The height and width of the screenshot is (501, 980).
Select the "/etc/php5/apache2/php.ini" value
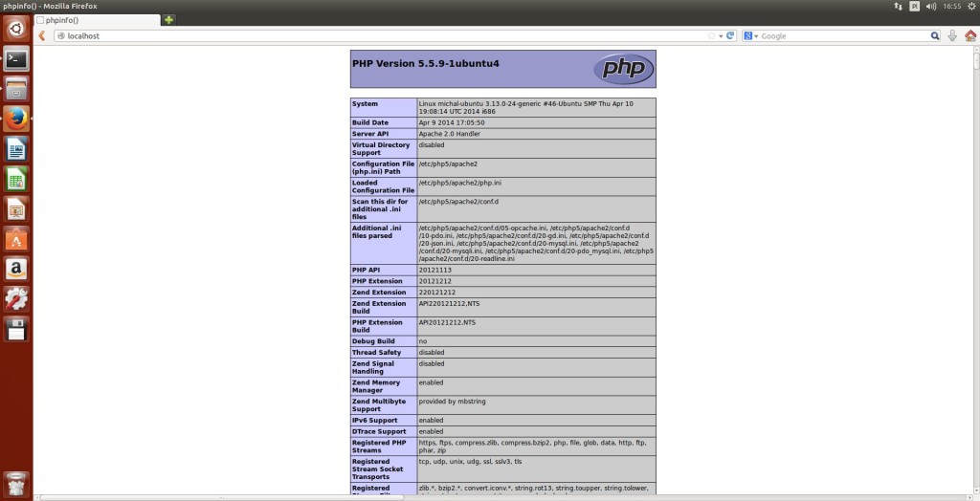coord(460,183)
